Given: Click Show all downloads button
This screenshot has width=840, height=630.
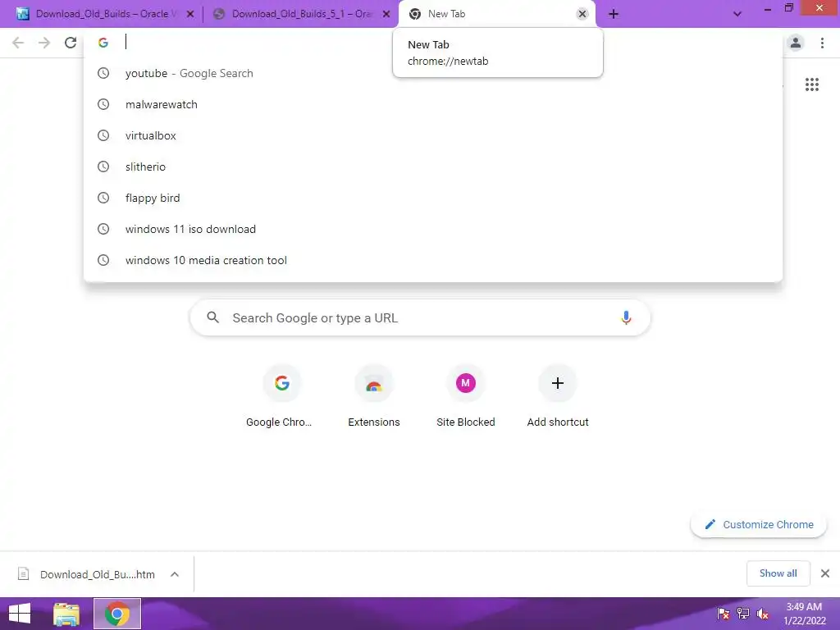Looking at the screenshot, I should click(778, 573).
